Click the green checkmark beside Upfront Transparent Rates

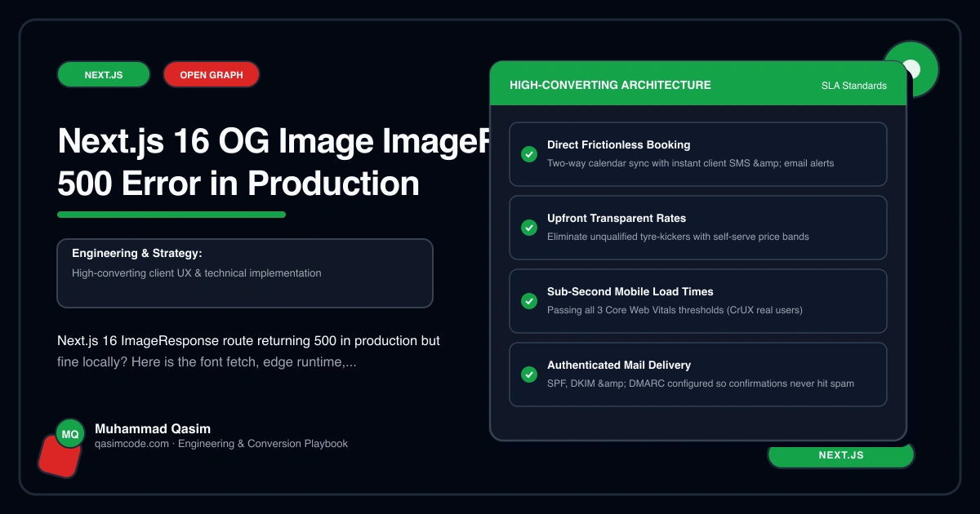point(528,228)
